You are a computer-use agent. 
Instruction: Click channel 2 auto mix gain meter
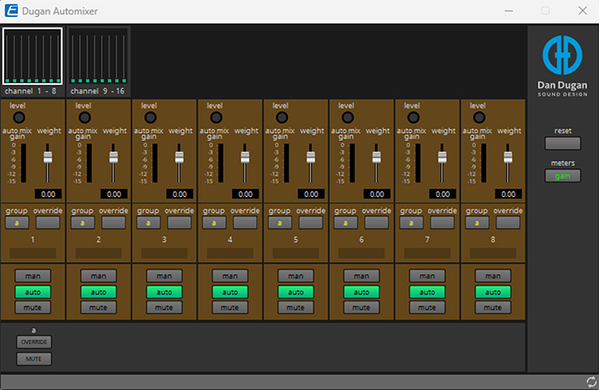coord(90,163)
